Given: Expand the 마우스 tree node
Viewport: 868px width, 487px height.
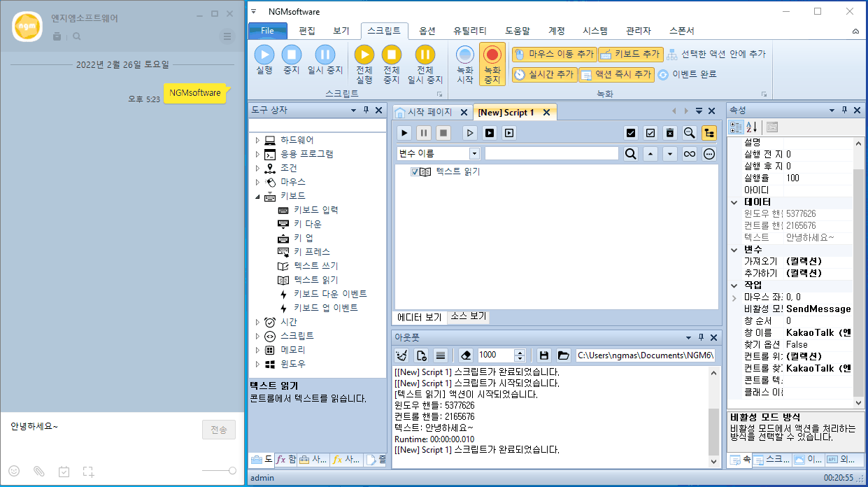Looking at the screenshot, I should pos(257,182).
